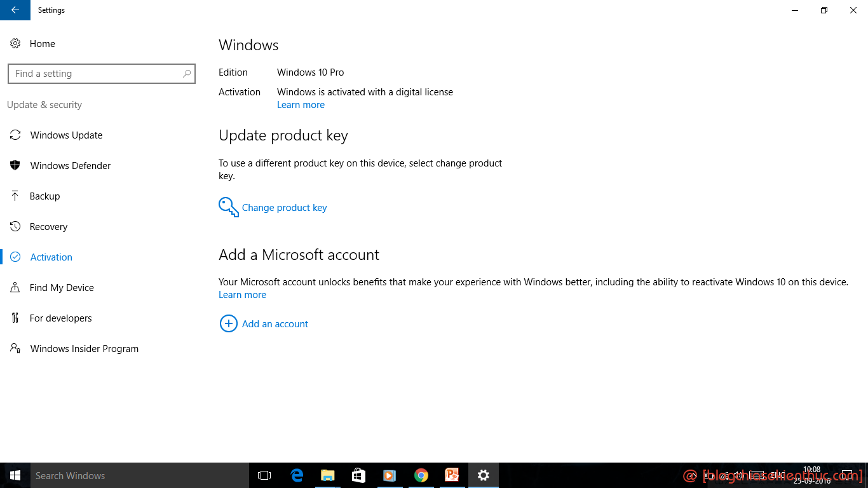This screenshot has width=868, height=488.
Task: Click the Backup upload-arrow icon
Action: click(x=15, y=196)
